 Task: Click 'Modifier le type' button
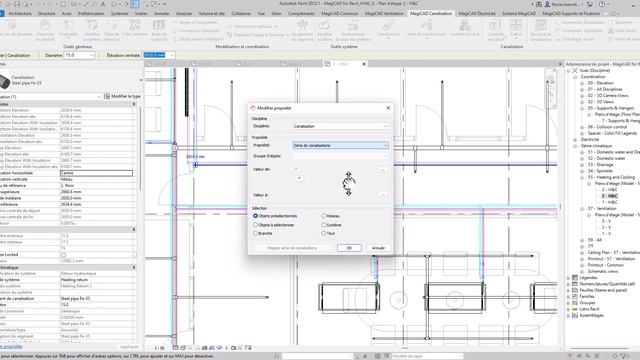coord(122,96)
